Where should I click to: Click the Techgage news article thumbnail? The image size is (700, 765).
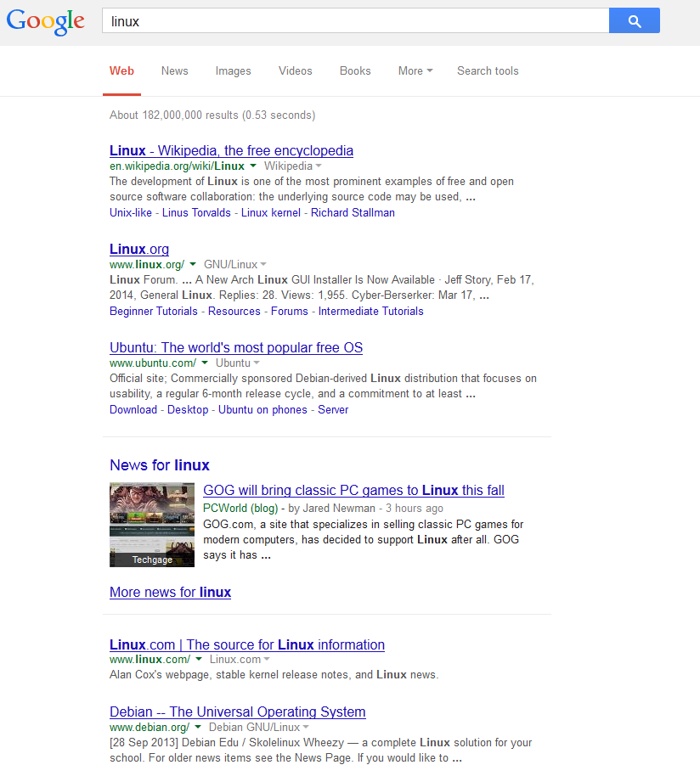coord(151,524)
